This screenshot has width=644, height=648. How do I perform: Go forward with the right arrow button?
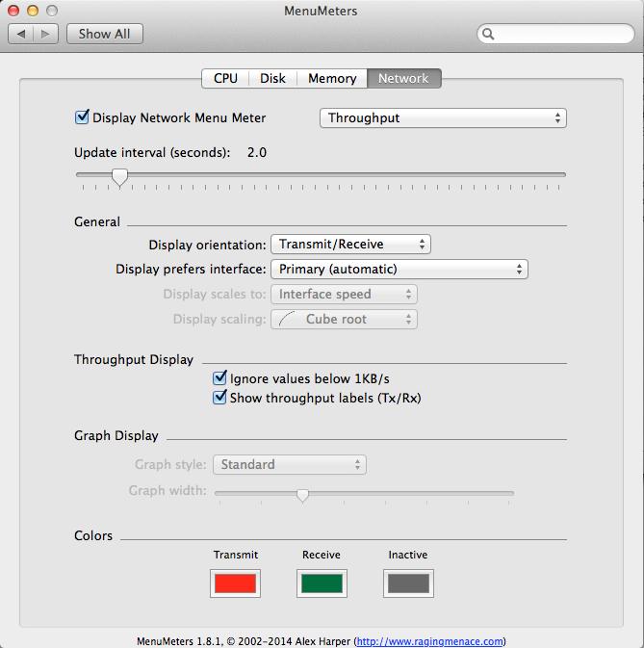tap(45, 34)
